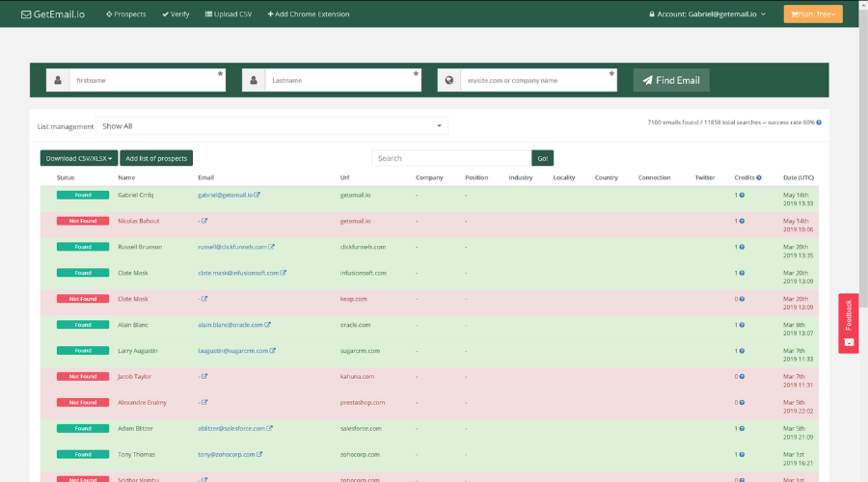This screenshot has width=868, height=482.
Task: Click credit info icon in infusionsoft.com row
Action: [742, 273]
